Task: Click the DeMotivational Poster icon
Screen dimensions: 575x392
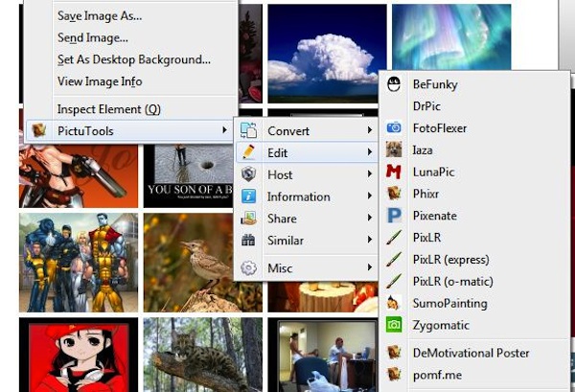Action: [x=394, y=353]
